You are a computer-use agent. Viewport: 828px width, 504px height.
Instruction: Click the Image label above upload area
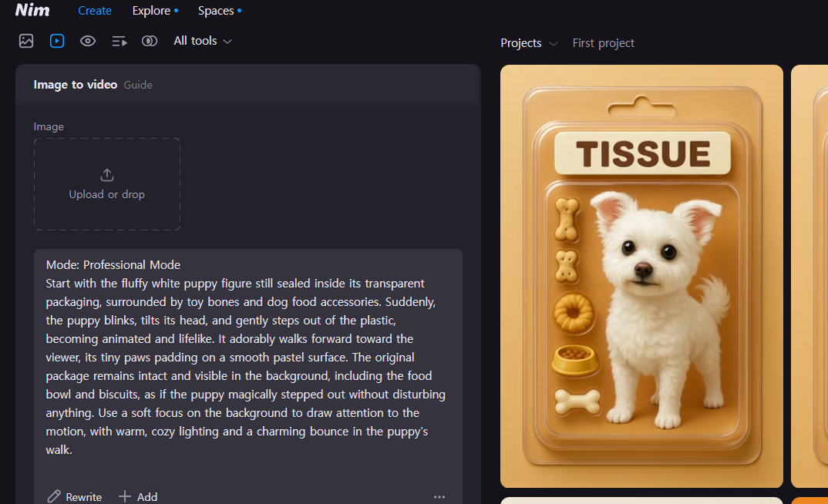click(x=49, y=126)
